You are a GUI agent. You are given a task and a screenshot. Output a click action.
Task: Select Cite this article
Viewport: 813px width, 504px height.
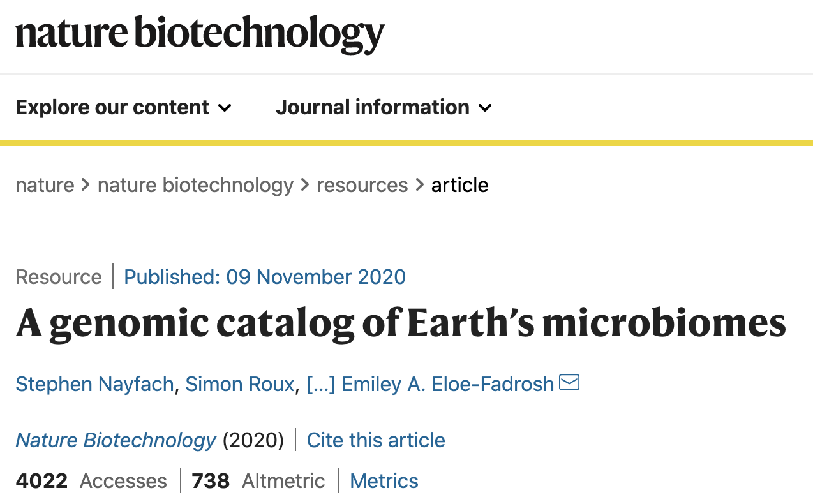pos(376,440)
